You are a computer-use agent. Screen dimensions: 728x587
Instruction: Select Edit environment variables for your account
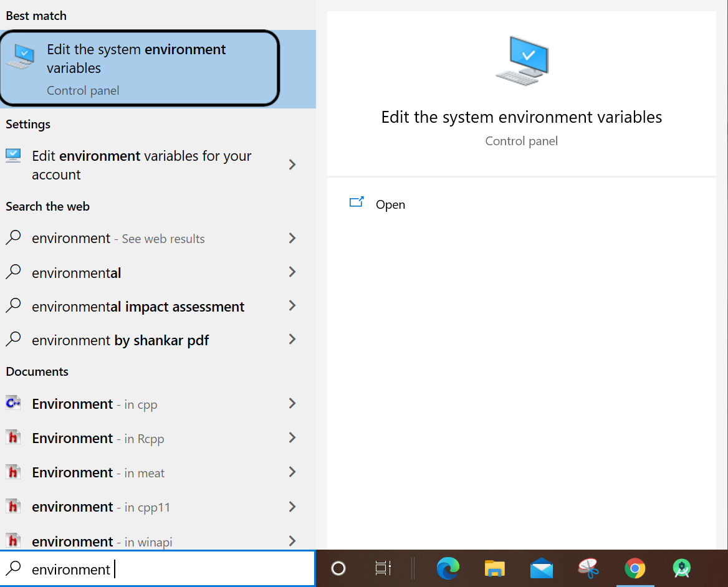point(141,165)
